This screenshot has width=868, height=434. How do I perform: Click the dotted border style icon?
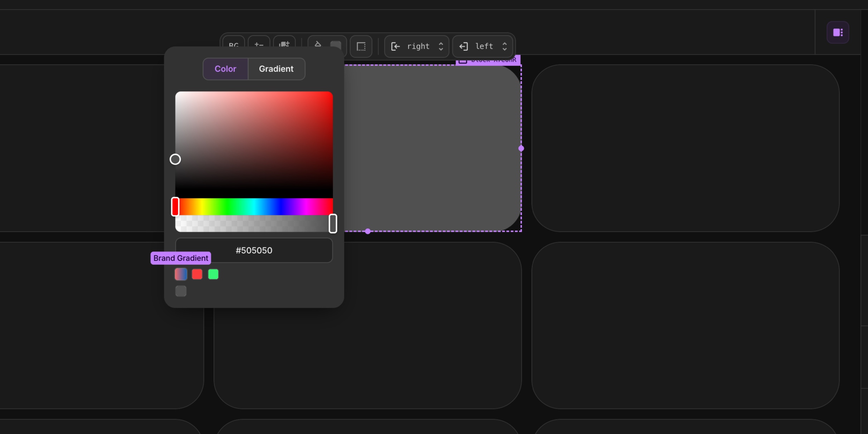[x=361, y=46]
